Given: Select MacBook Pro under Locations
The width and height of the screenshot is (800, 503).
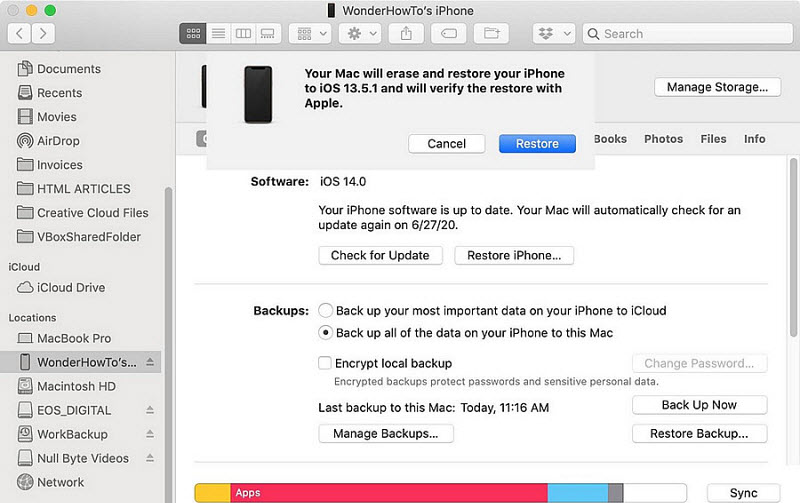Looking at the screenshot, I should [64, 338].
